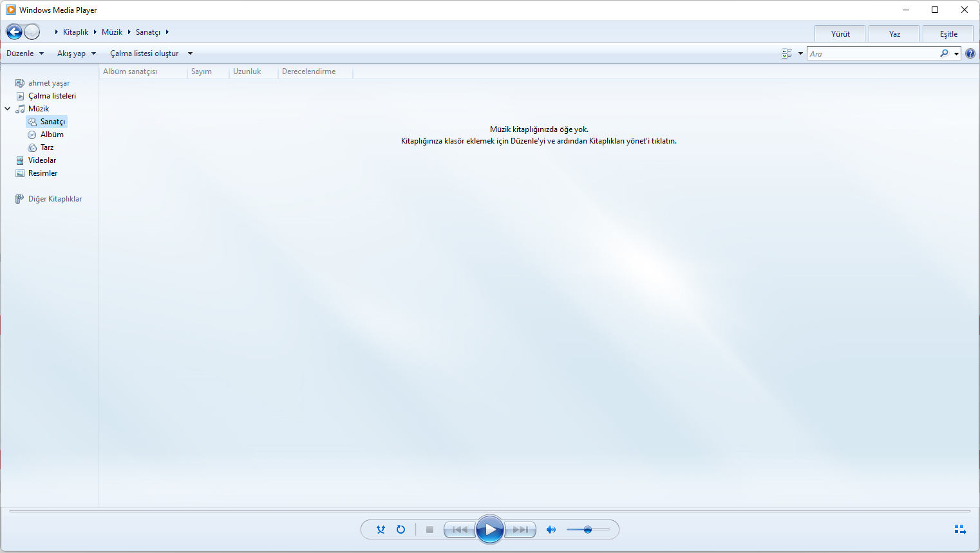
Task: Turn on repeat mode
Action: (401, 529)
